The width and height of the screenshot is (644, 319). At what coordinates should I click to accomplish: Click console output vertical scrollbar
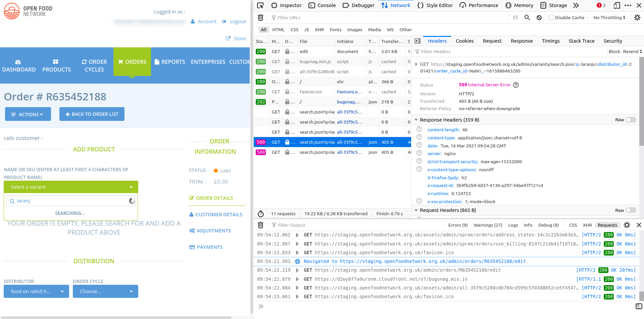click(641, 296)
